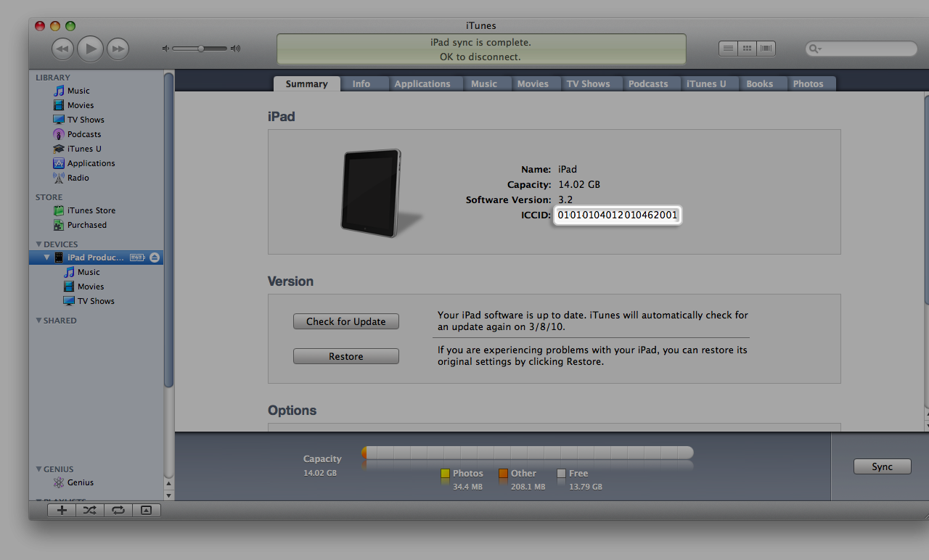This screenshot has width=929, height=560.
Task: Click the ICCID number value
Action: point(618,215)
